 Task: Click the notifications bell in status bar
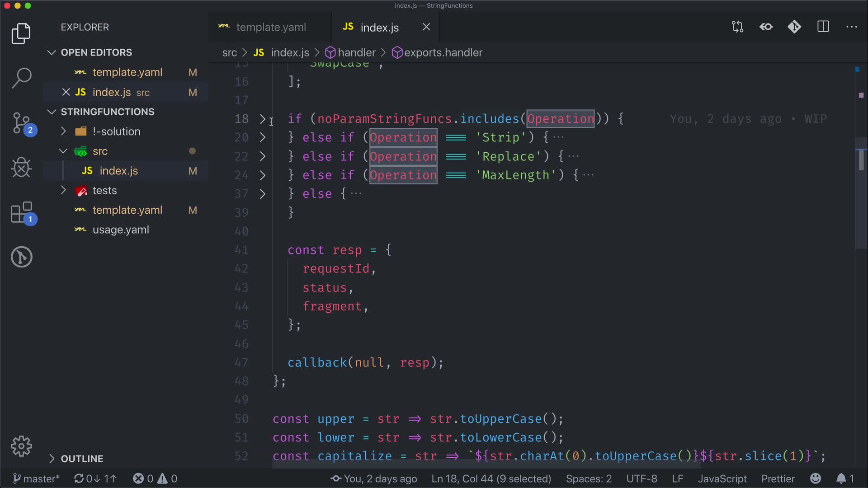pyautogui.click(x=841, y=479)
